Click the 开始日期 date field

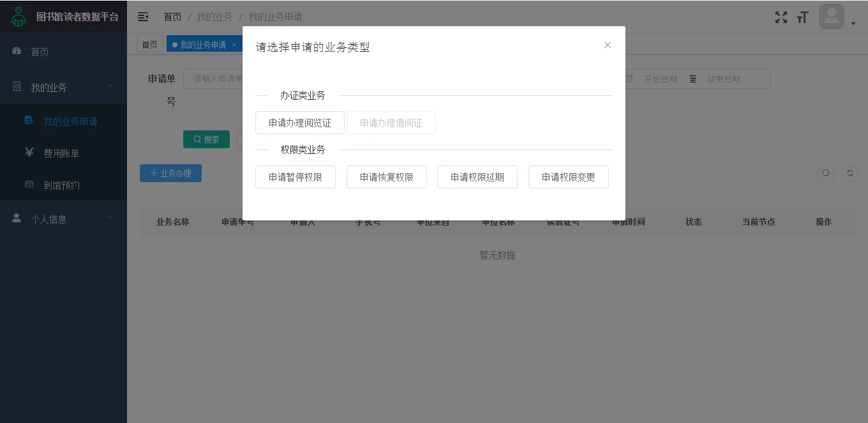pos(661,79)
